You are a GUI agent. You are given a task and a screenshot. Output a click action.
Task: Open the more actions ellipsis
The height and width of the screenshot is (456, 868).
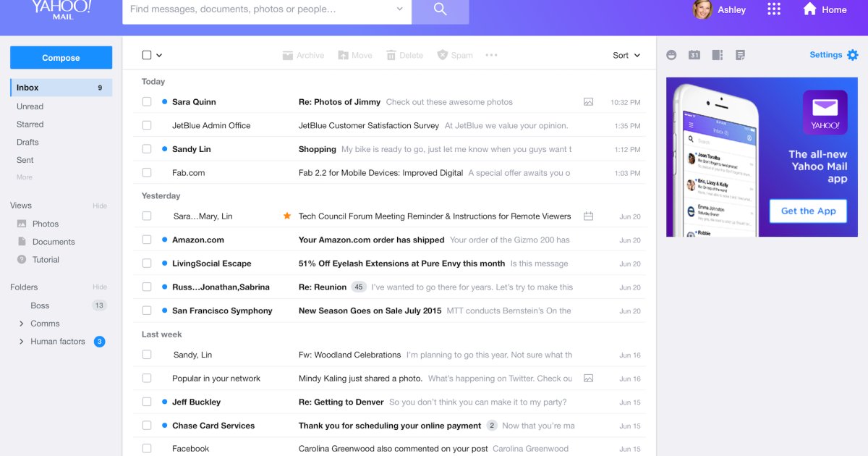tap(492, 55)
